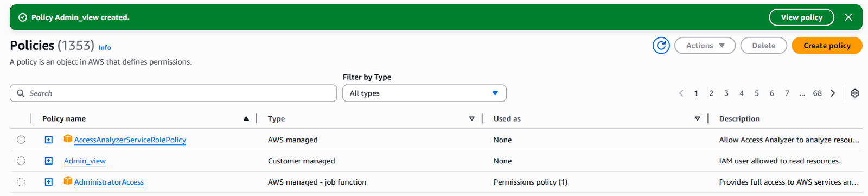
Task: Go to page 5
Action: coord(757,93)
